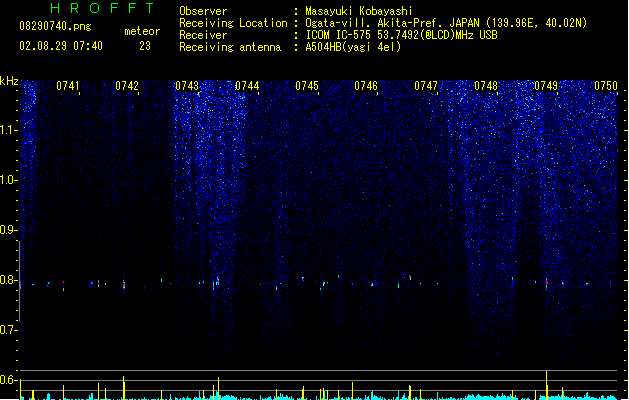Click the kHz axis unit label
The width and height of the screenshot is (629, 400).
(x=9, y=81)
